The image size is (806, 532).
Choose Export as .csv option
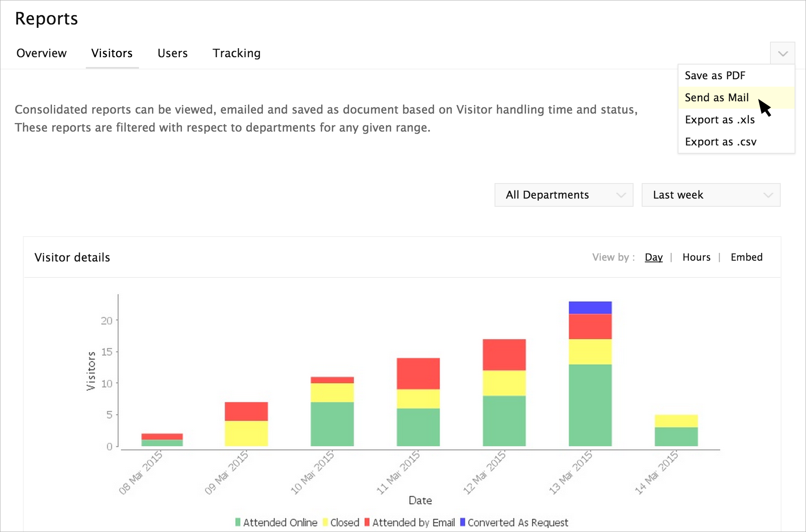[x=720, y=142]
